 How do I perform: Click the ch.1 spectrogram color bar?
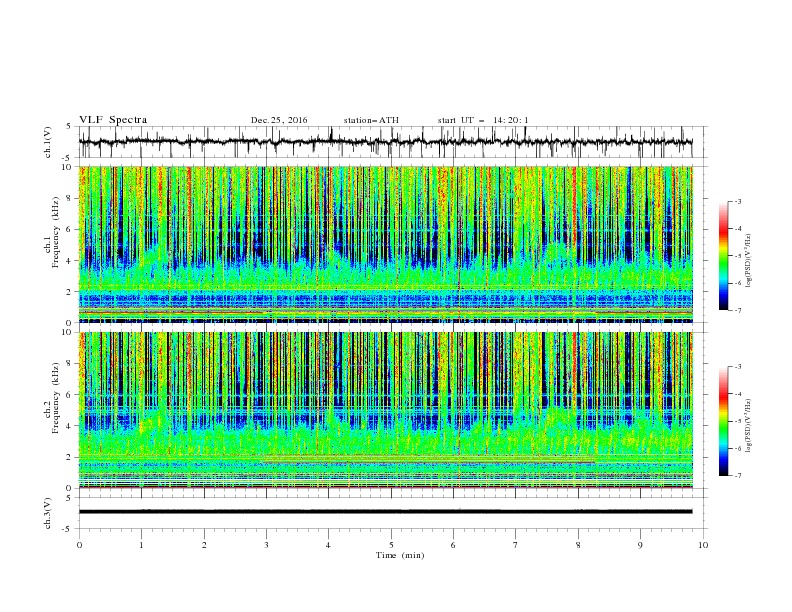(x=723, y=255)
